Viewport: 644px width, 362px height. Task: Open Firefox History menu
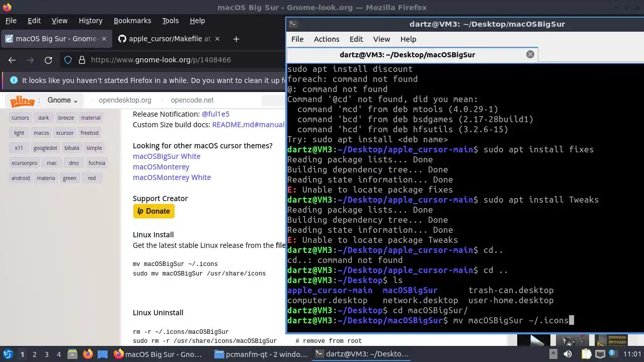click(x=91, y=21)
